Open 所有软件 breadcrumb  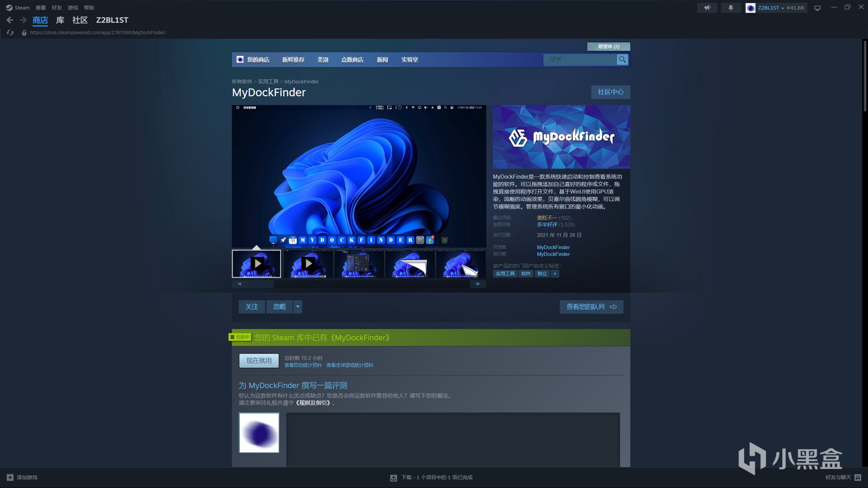[242, 82]
